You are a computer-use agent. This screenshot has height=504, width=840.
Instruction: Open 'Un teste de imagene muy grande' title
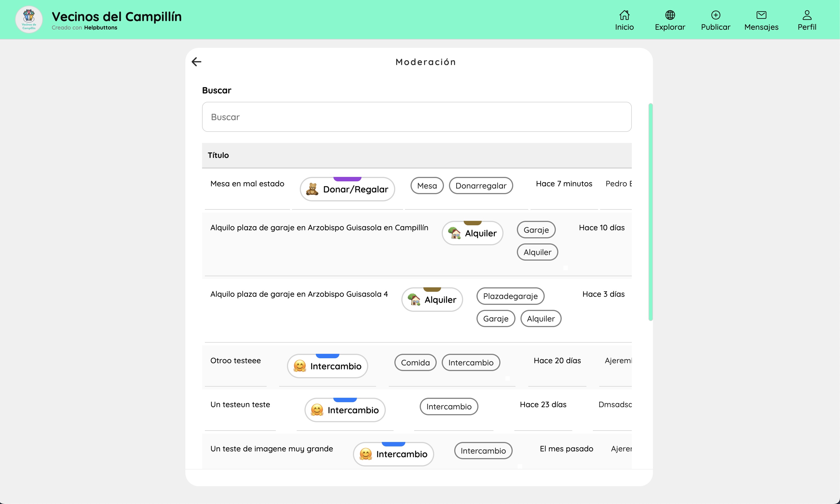tap(271, 449)
